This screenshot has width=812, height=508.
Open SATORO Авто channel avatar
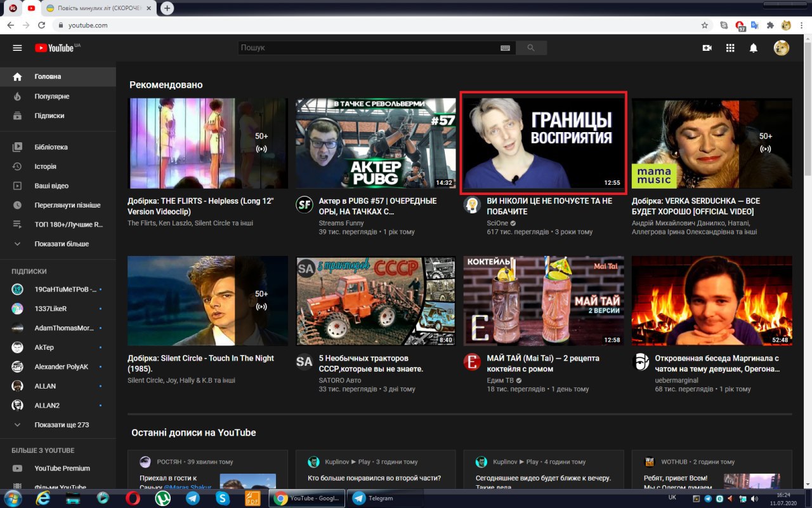304,362
